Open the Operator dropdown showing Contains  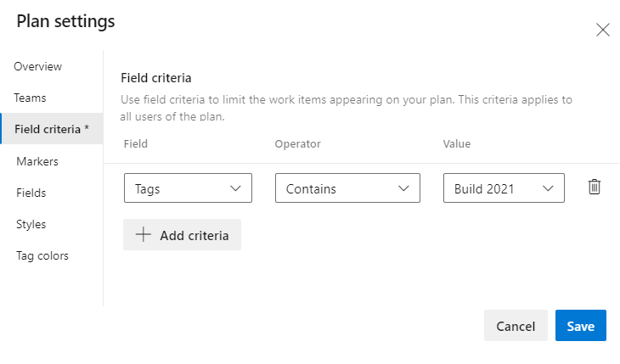coord(347,188)
